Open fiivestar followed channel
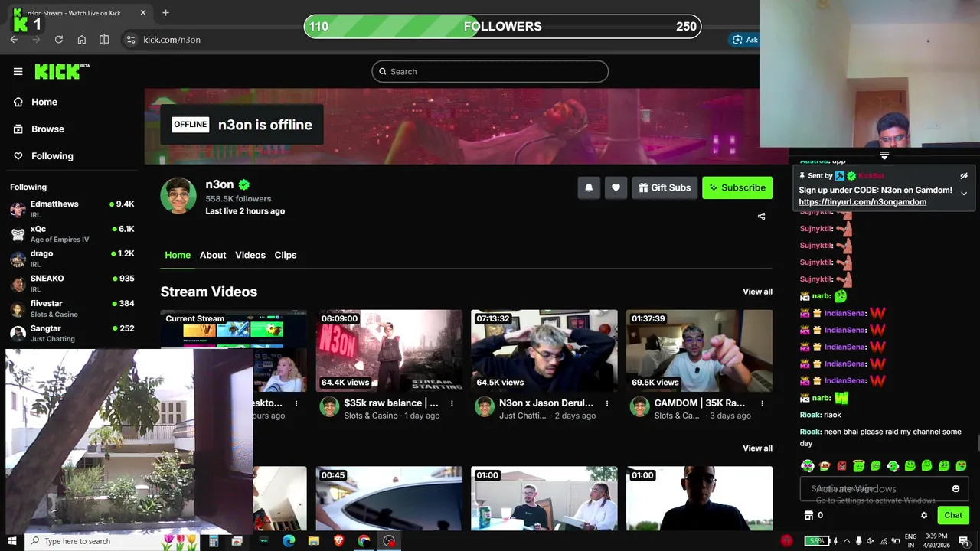 (x=72, y=308)
